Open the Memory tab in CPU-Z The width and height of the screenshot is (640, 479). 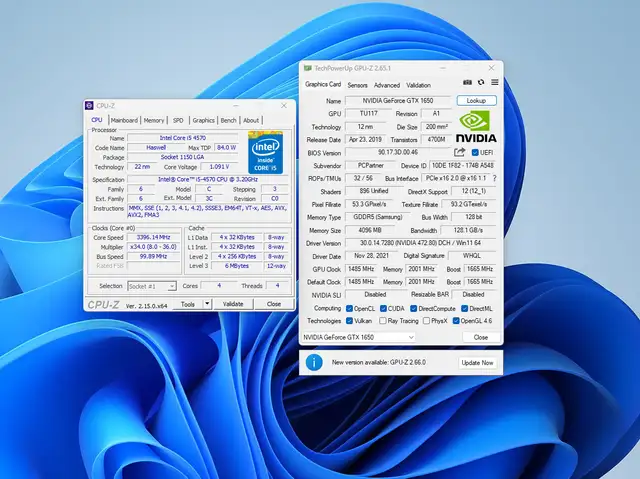(154, 120)
